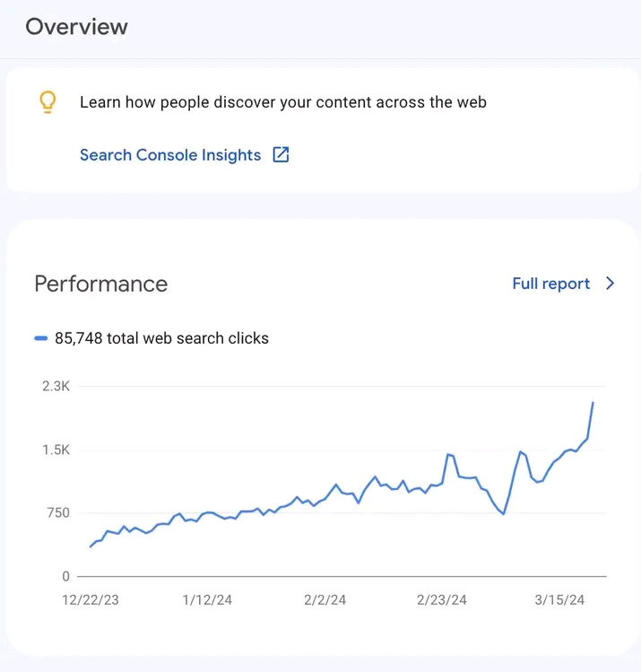Click the chart line's starting point near 12/22/23
Viewport: 641px width, 672px height.
click(x=91, y=546)
